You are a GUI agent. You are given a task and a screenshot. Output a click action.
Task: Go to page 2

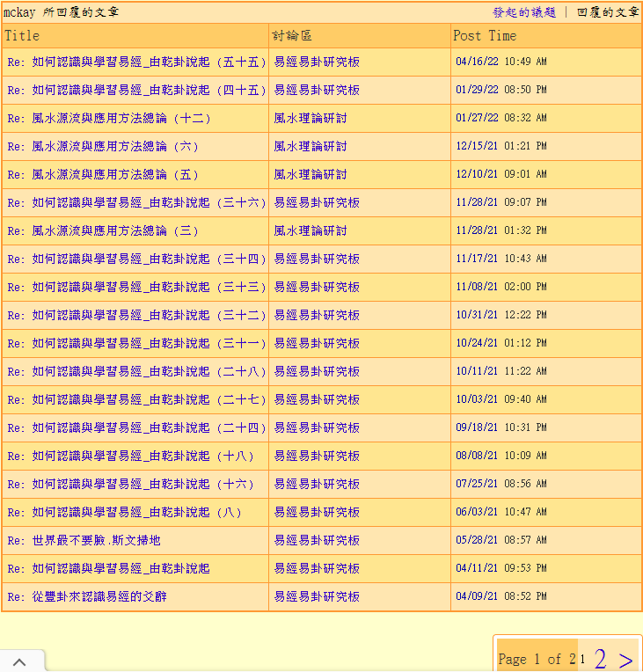pyautogui.click(x=600, y=659)
